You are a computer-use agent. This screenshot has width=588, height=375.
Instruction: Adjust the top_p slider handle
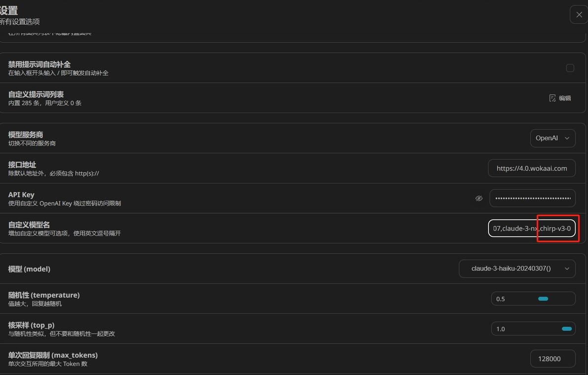567,329
